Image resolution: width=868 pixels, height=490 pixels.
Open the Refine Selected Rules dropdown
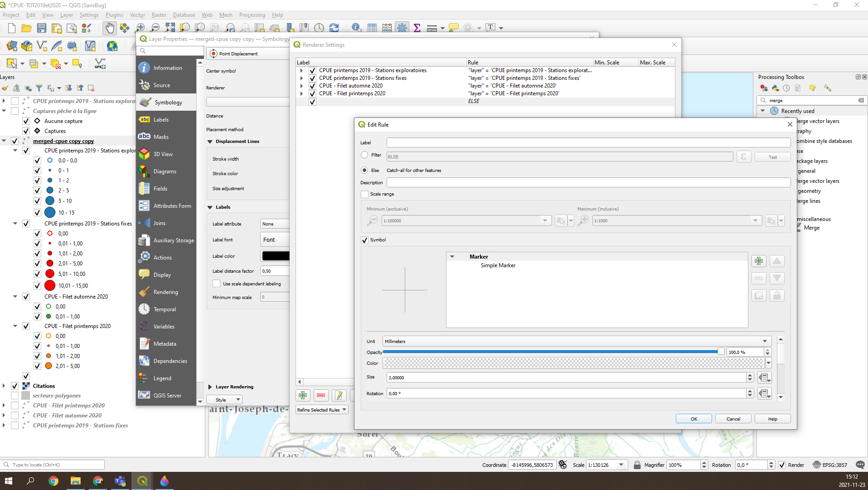click(x=322, y=410)
